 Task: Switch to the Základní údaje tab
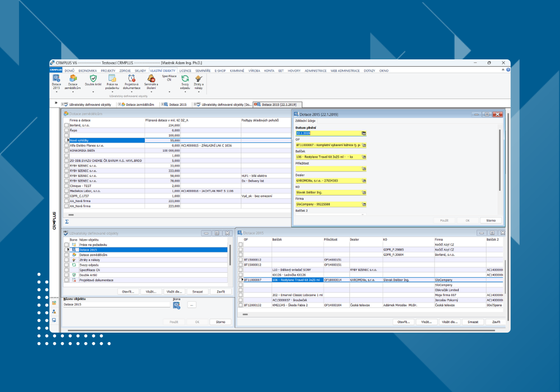tap(305, 121)
